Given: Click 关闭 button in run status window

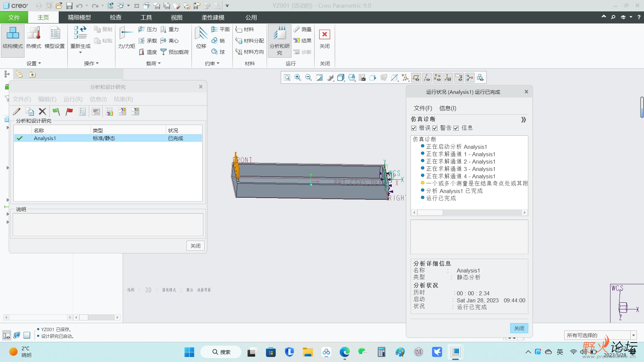Looking at the screenshot, I should 519,328.
